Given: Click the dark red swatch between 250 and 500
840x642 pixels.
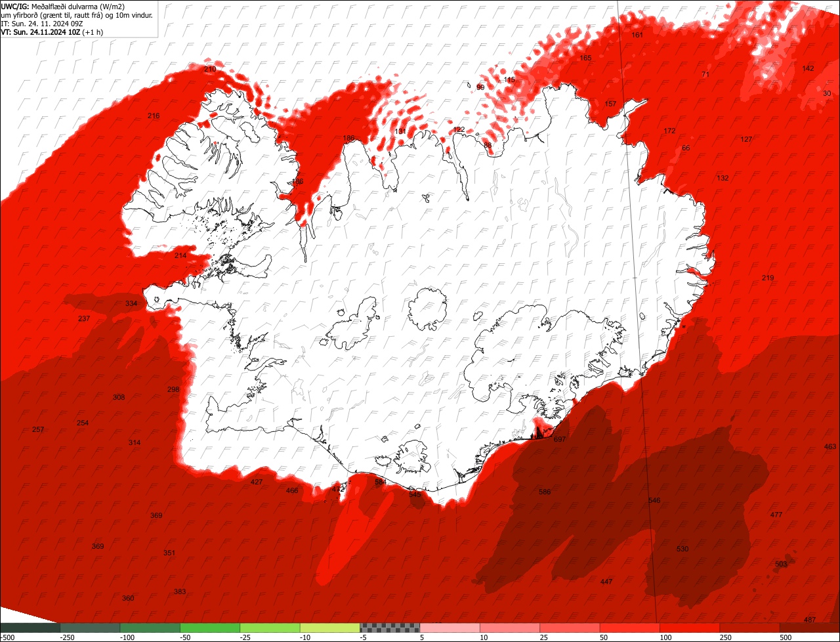Looking at the screenshot, I should coord(749,628).
